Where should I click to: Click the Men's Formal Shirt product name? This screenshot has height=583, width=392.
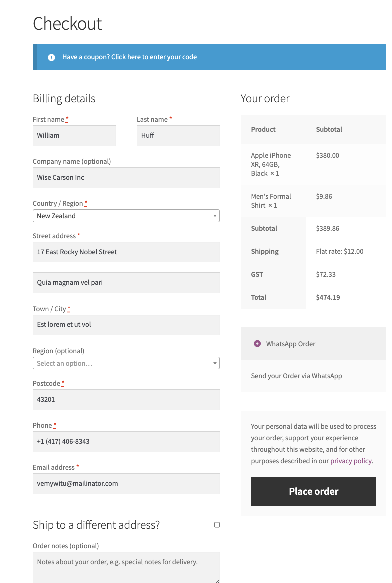pos(271,201)
